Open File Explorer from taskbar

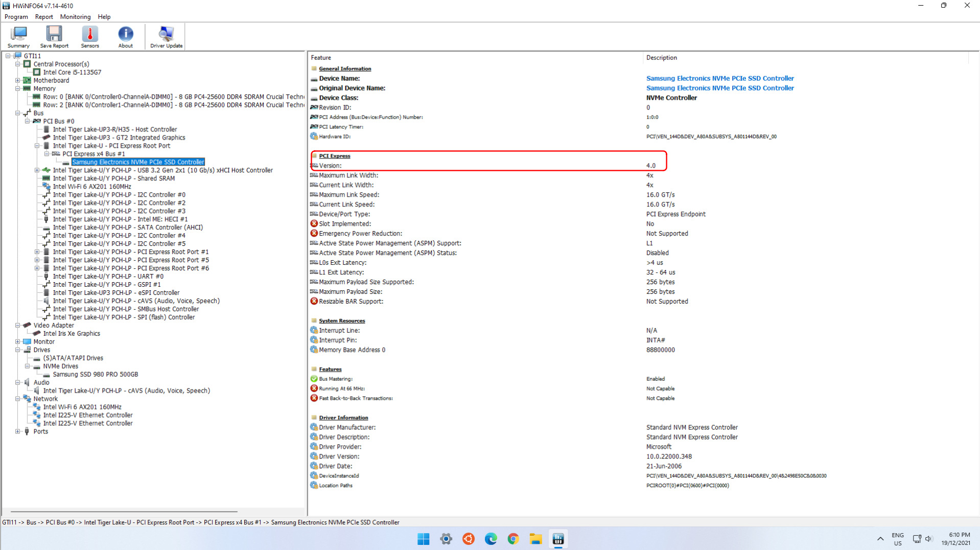coord(535,539)
